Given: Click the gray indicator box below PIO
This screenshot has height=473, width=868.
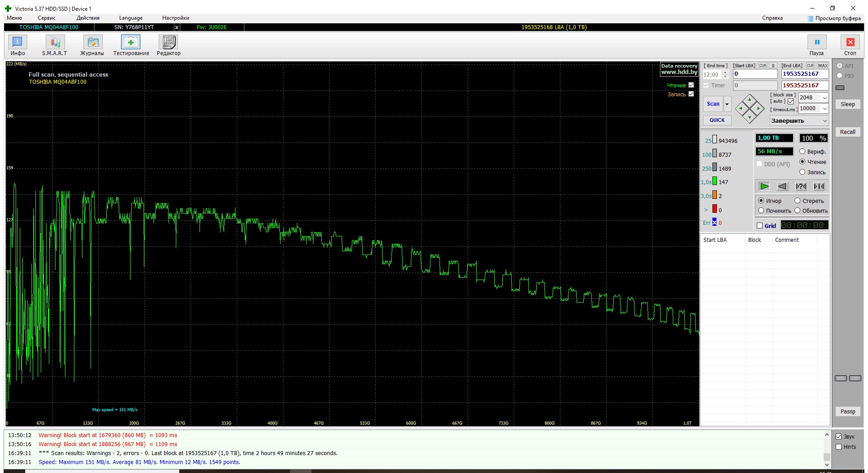Looking at the screenshot, I should pyautogui.click(x=840, y=88).
